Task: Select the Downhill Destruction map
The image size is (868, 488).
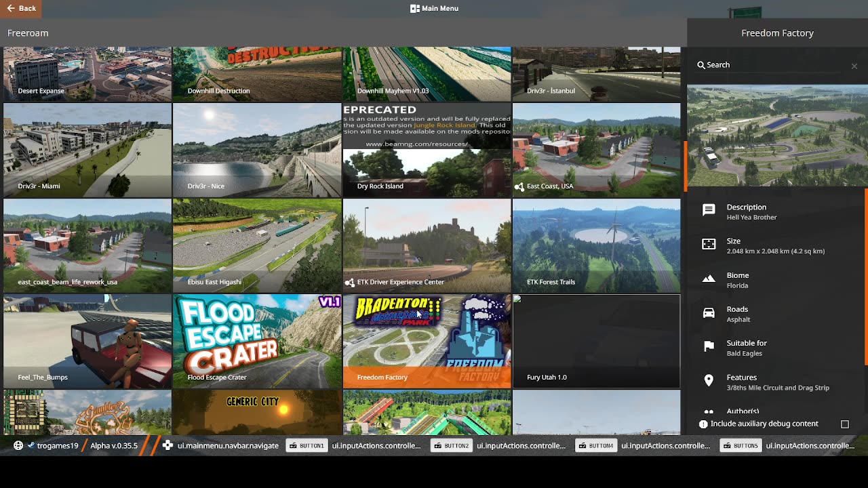Action: click(257, 74)
